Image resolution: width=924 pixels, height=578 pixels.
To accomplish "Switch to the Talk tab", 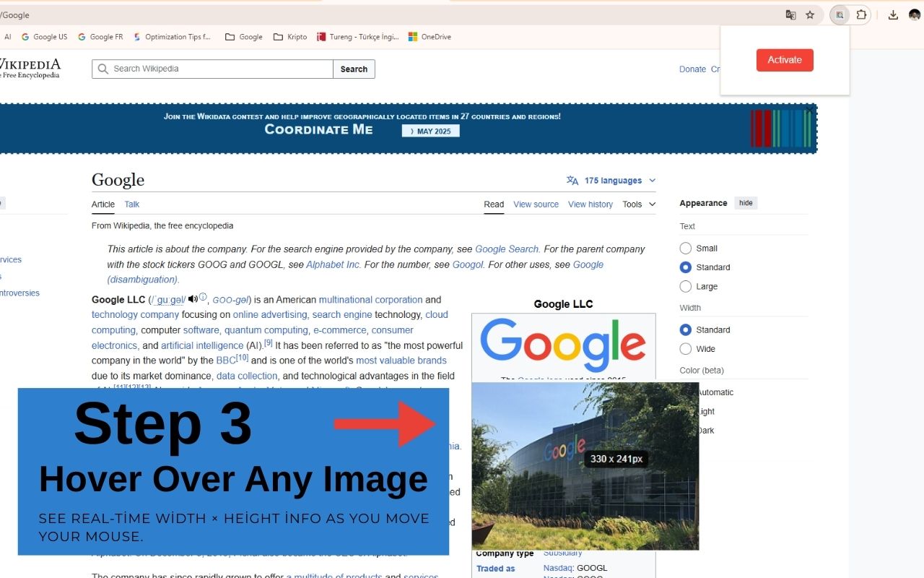I will [131, 204].
